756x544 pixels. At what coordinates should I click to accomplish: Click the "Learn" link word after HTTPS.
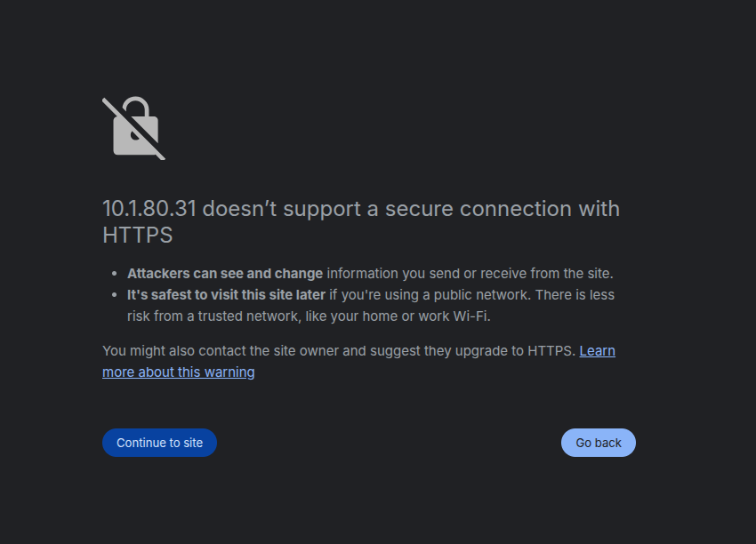598,351
